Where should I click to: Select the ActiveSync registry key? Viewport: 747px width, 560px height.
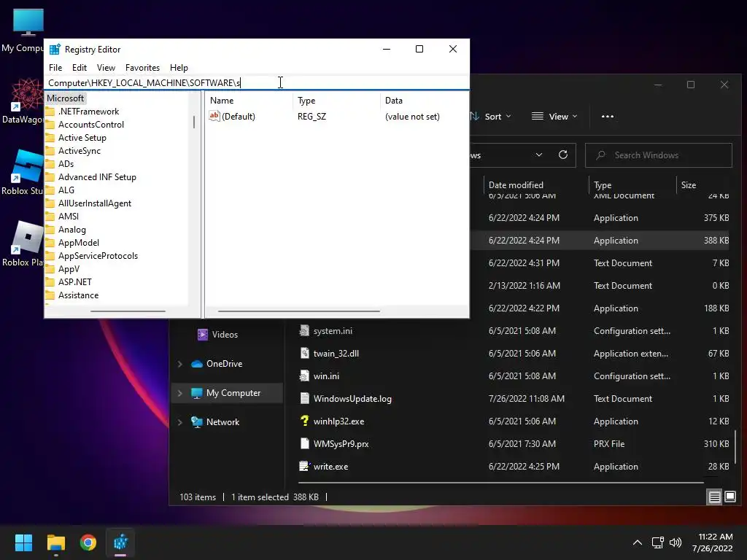(79, 150)
